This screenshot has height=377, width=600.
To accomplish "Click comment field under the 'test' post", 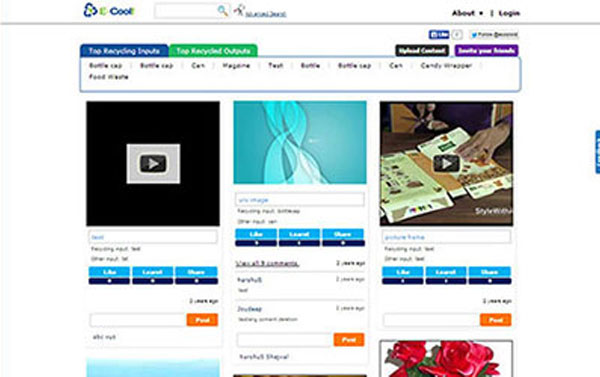I will 138,320.
